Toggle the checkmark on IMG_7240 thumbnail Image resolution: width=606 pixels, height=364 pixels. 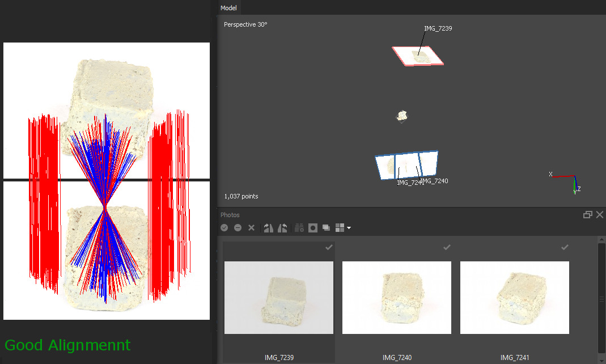[447, 247]
